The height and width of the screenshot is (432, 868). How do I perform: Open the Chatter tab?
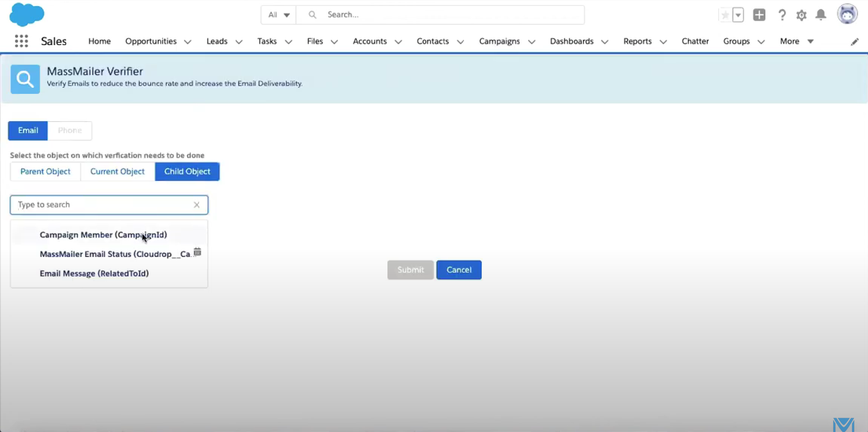point(695,41)
